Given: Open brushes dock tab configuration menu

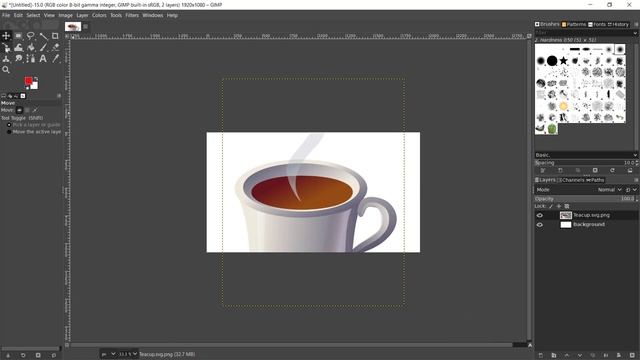Looking at the screenshot, I should pyautogui.click(x=636, y=24).
